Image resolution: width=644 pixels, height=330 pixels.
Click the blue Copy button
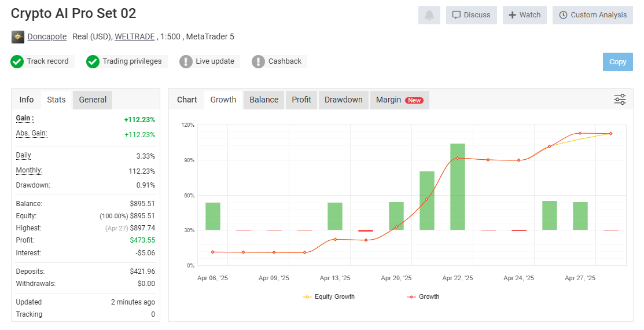click(618, 62)
